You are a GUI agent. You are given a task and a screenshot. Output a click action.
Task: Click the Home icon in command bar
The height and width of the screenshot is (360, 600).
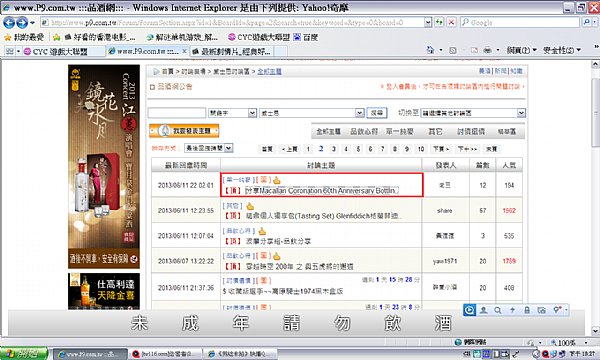coord(430,50)
